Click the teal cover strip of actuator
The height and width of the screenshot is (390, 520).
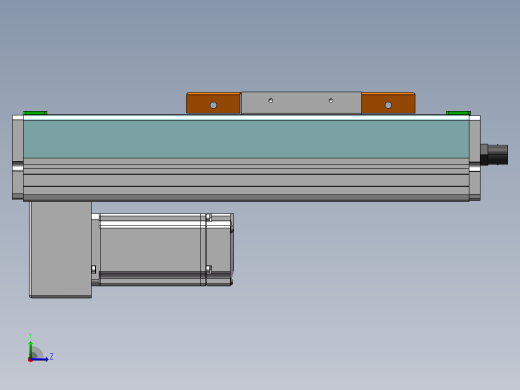(x=246, y=139)
